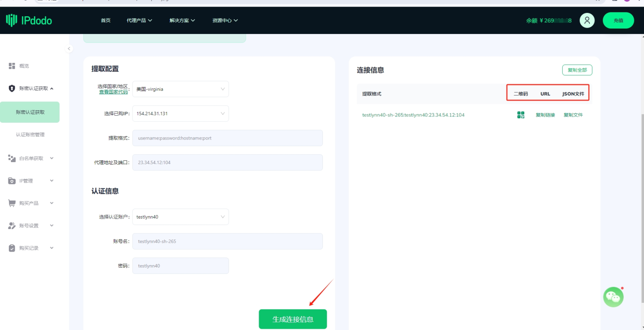Open the WeChat customer service floating icon
Image resolution: width=644 pixels, height=330 pixels.
tap(613, 297)
